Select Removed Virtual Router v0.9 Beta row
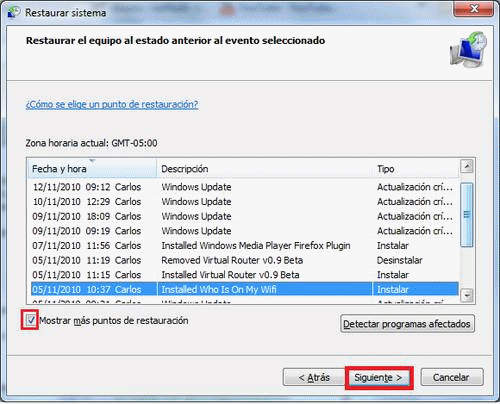The image size is (500, 404). (x=245, y=260)
